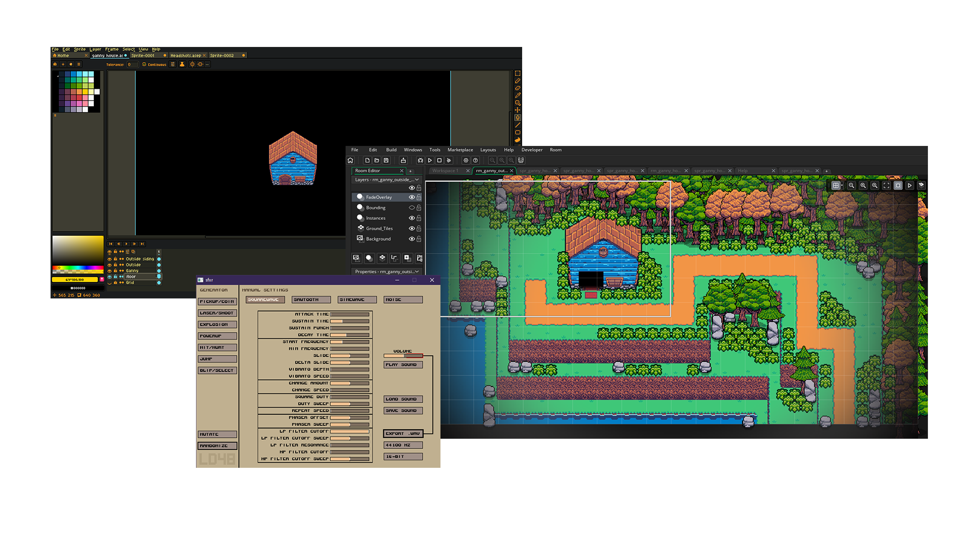The image size is (980, 551).
Task: Click the Game Options gear icon
Action: [x=465, y=160]
